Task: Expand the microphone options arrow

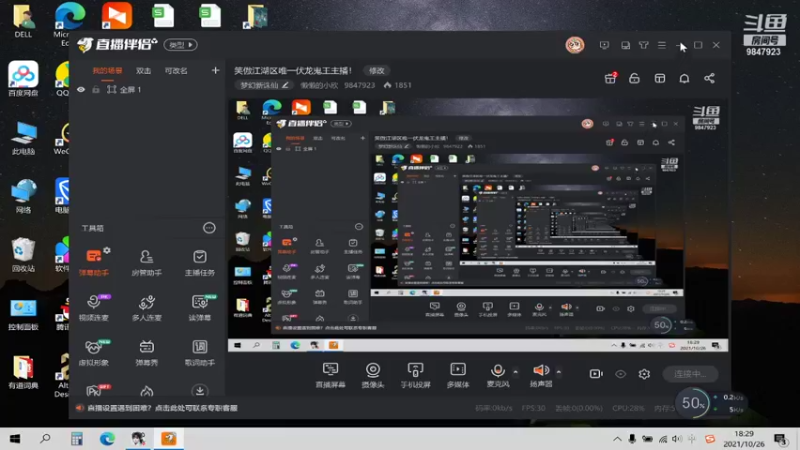Action: (x=515, y=372)
